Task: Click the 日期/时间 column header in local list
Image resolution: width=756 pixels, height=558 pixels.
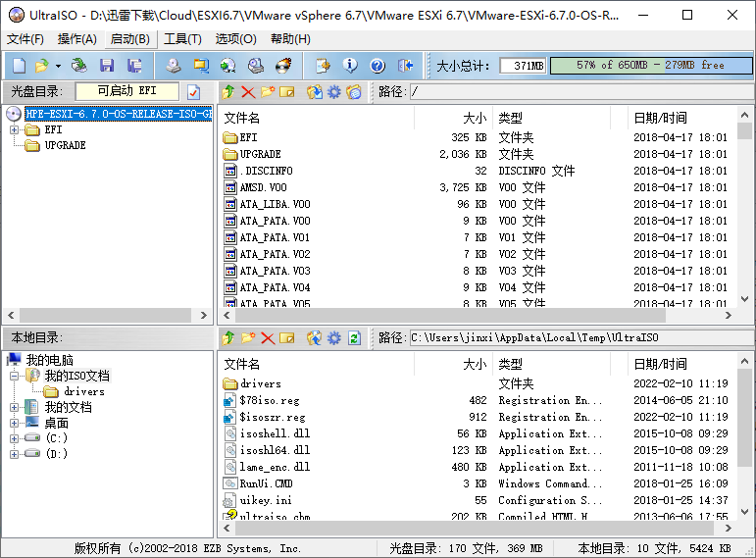Action: pos(682,364)
